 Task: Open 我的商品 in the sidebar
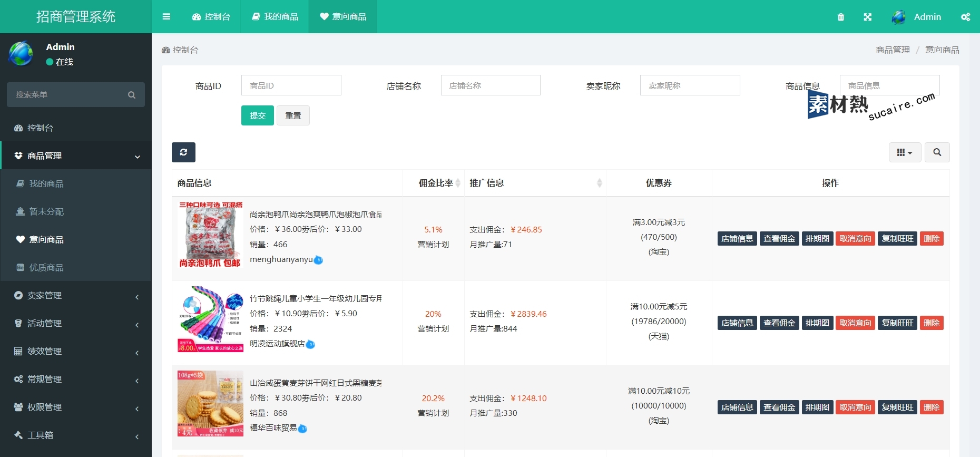76,183
